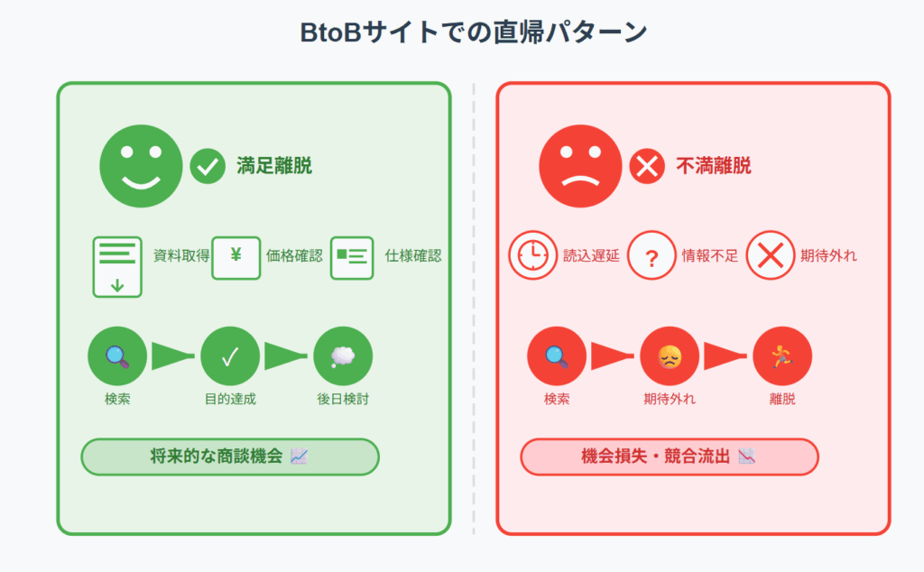Click the sad emoji 期待外れ circle
The image size is (924, 572).
[670, 355]
